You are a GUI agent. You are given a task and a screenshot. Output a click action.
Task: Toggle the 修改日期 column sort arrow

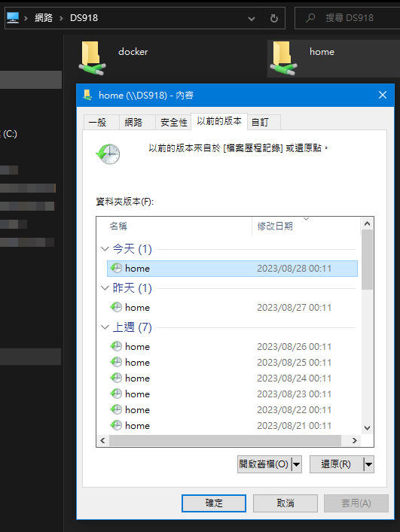tap(306, 219)
